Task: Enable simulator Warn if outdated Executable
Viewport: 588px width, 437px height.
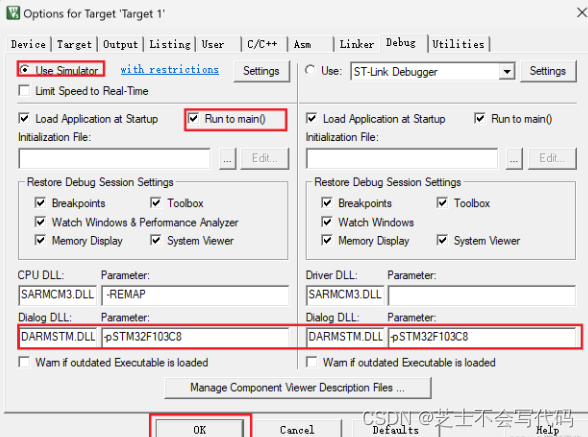Action: tap(24, 362)
